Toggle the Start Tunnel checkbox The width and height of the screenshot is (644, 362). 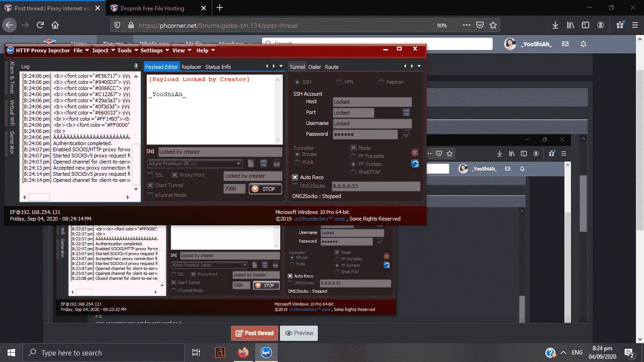150,185
